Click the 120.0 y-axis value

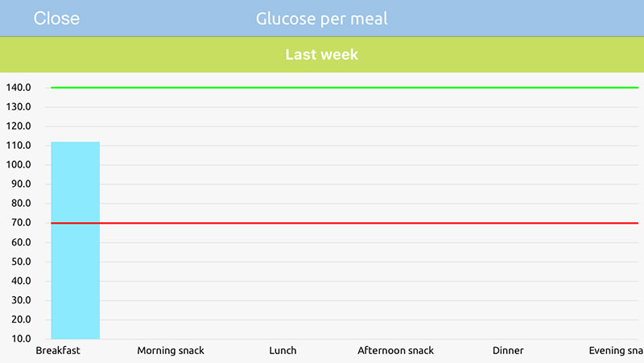click(18, 126)
